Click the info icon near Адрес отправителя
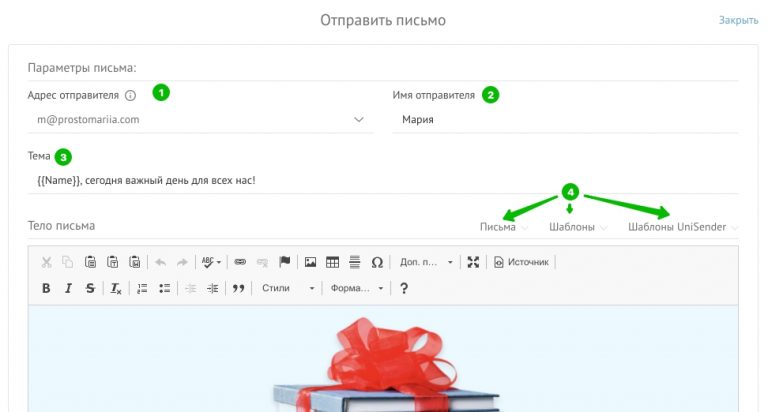This screenshot has width=768, height=412. tap(130, 96)
